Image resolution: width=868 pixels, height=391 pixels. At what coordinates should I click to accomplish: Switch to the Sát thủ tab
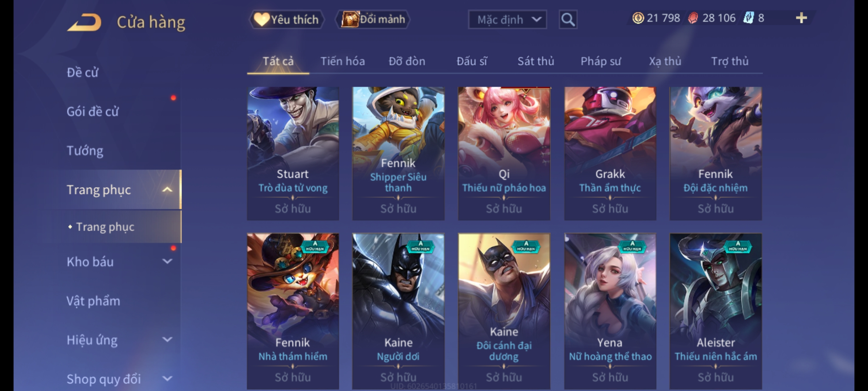tap(536, 62)
